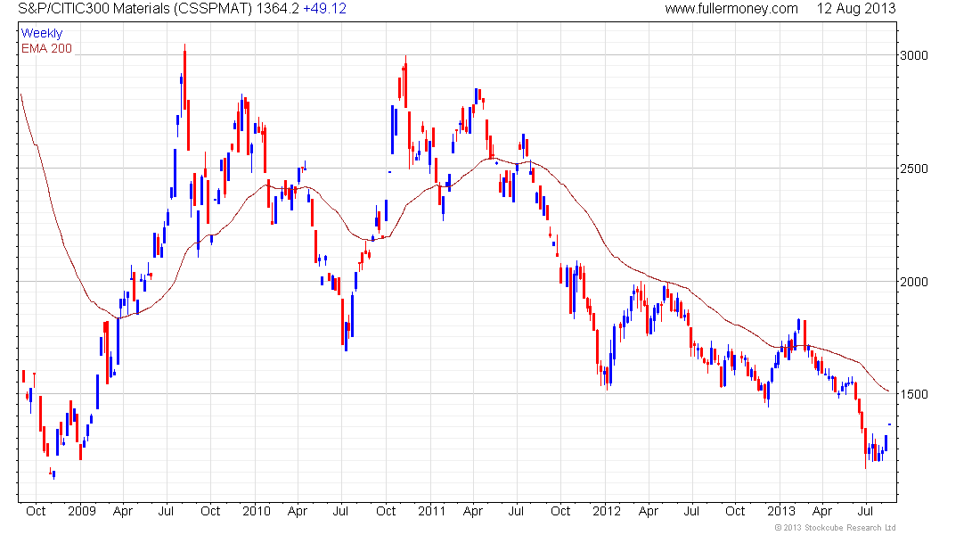Click the '2013' year label on time axis
Viewport: 980px width, 535px height.
coord(781,511)
